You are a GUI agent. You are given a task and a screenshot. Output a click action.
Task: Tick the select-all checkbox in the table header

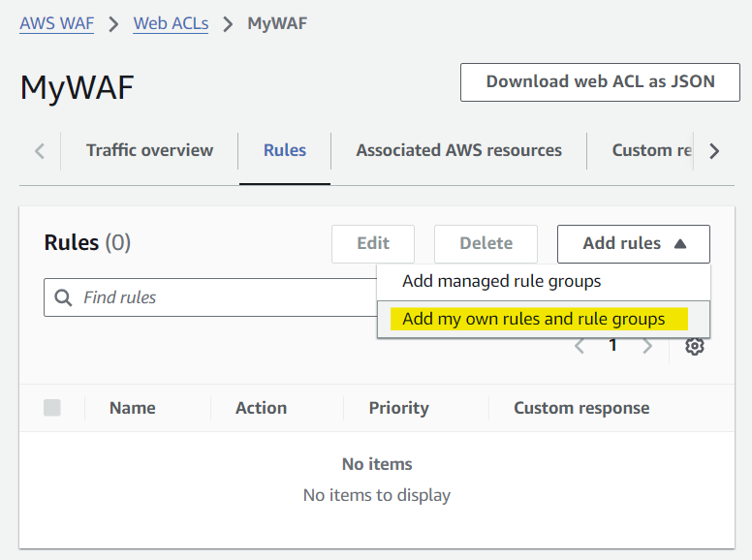coord(52,408)
